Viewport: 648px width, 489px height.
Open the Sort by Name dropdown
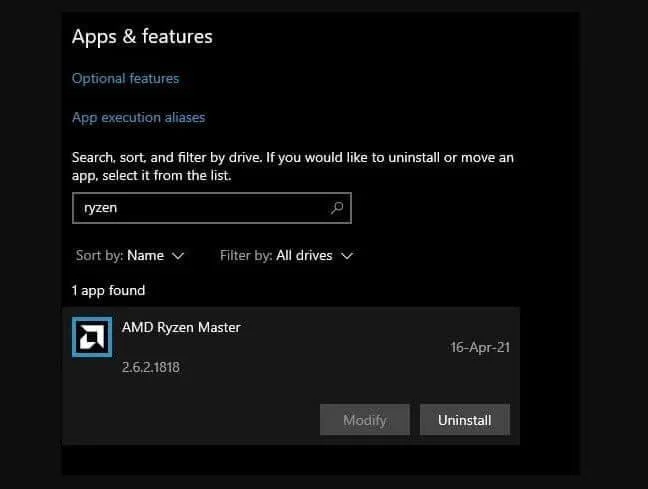(x=130, y=255)
